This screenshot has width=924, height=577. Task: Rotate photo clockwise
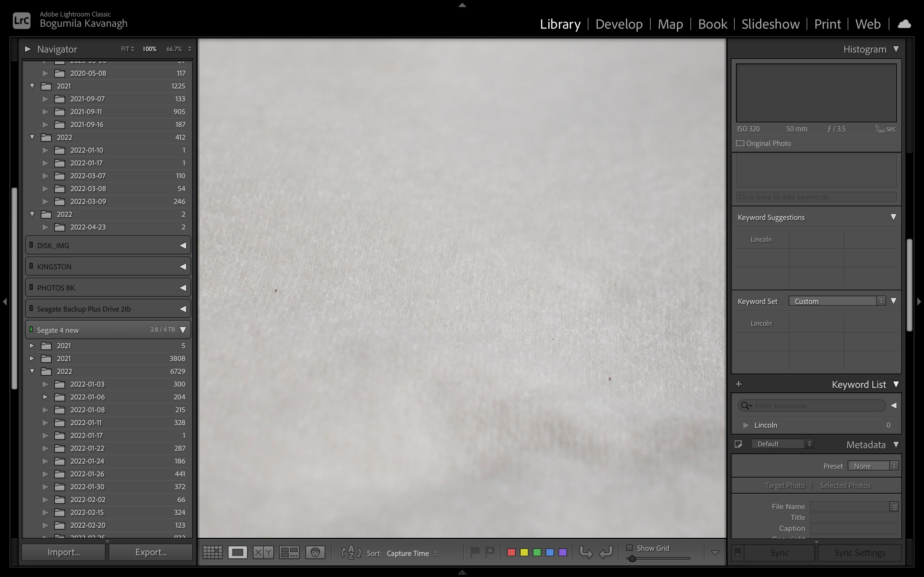[606, 552]
